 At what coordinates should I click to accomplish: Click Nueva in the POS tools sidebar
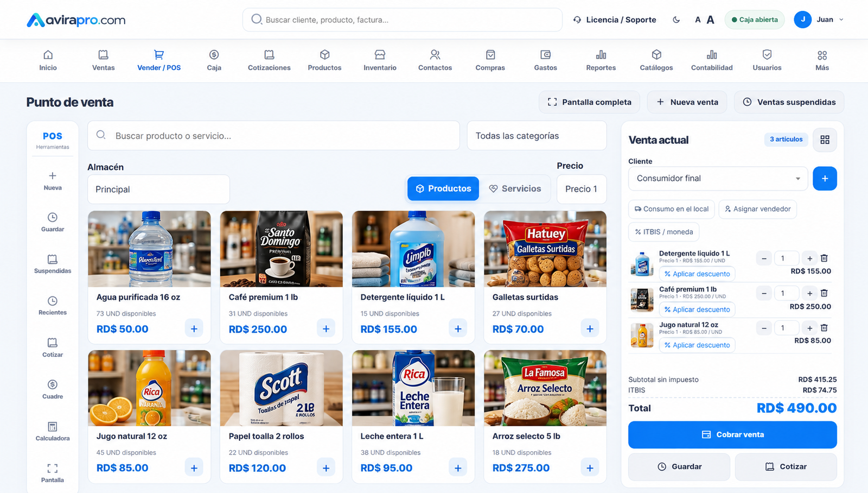click(53, 181)
